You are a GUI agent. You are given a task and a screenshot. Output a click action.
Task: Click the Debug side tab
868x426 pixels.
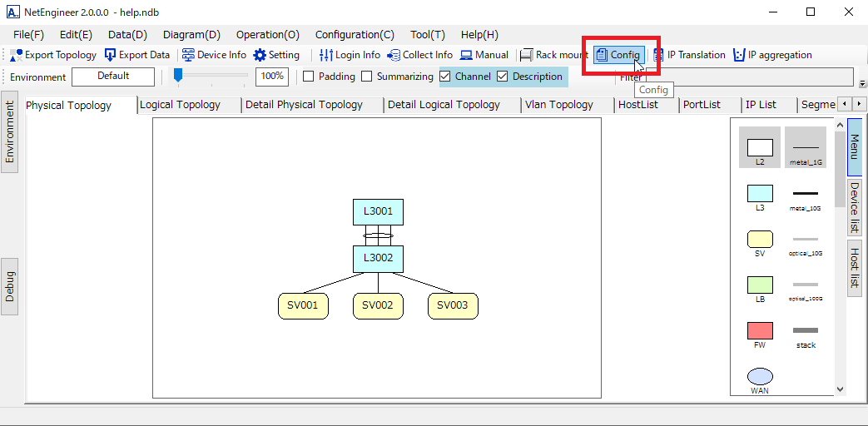(10, 285)
